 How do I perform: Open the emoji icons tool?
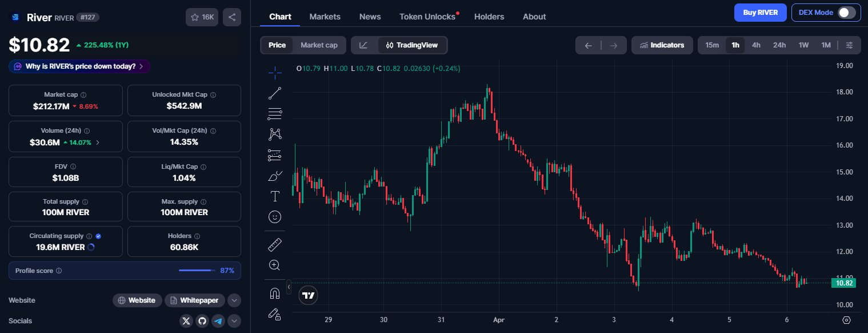(275, 217)
